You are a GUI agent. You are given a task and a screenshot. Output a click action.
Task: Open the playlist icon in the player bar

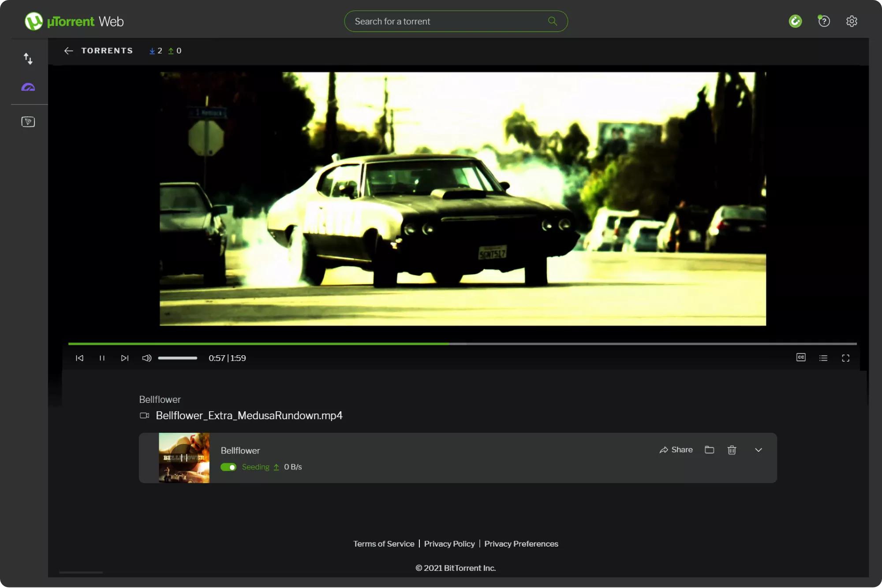(x=823, y=358)
